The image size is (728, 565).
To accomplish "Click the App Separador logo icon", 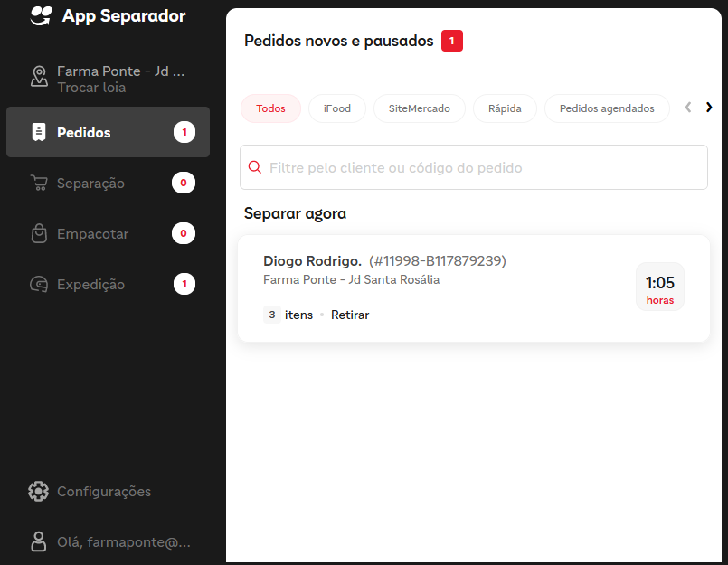I will coord(41,16).
